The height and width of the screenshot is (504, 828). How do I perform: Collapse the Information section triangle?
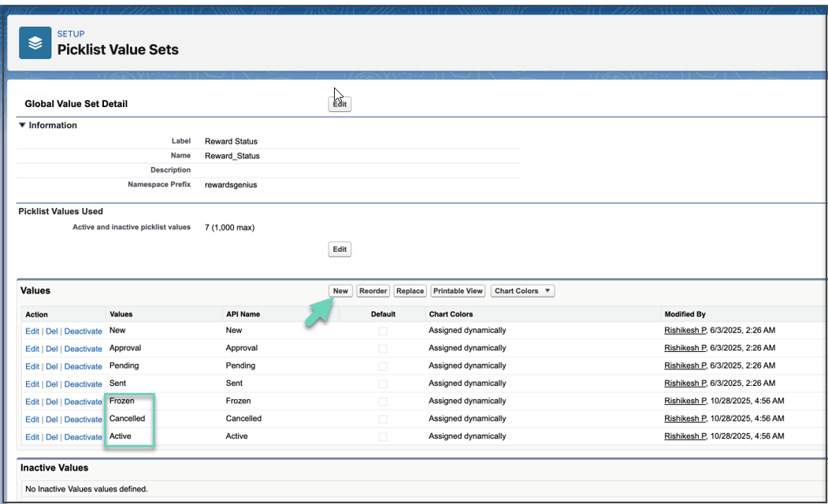(x=22, y=125)
